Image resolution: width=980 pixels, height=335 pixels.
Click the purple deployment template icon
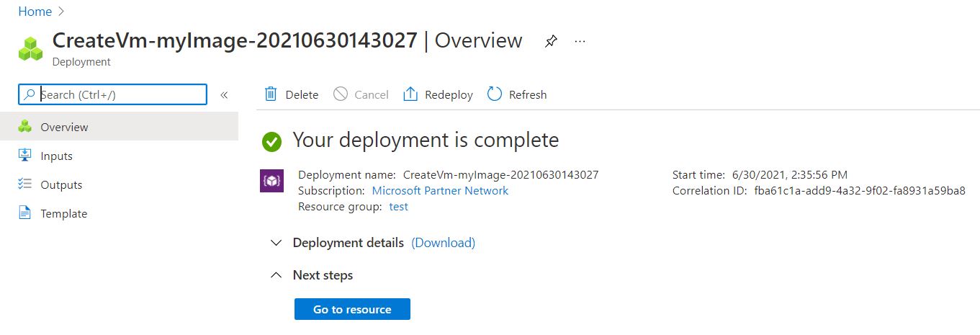point(271,180)
